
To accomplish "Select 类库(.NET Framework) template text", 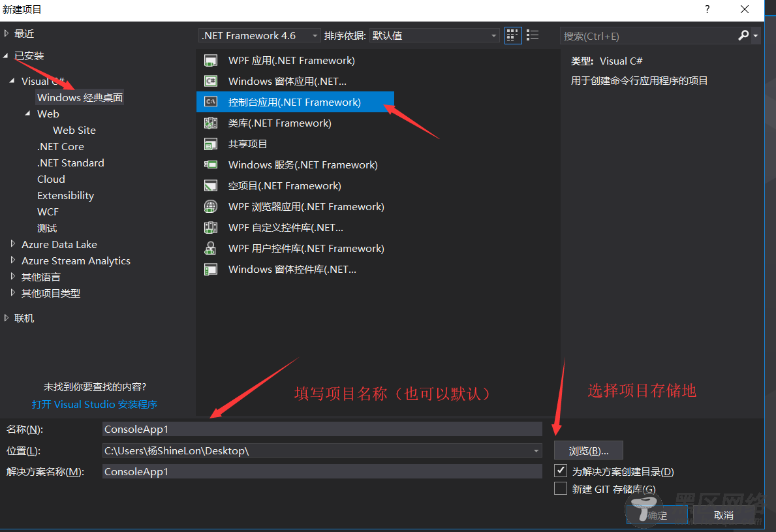I will click(279, 123).
